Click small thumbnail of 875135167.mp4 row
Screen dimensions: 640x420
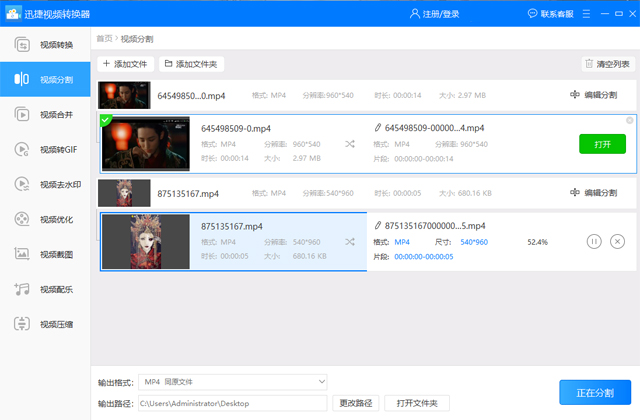(124, 193)
